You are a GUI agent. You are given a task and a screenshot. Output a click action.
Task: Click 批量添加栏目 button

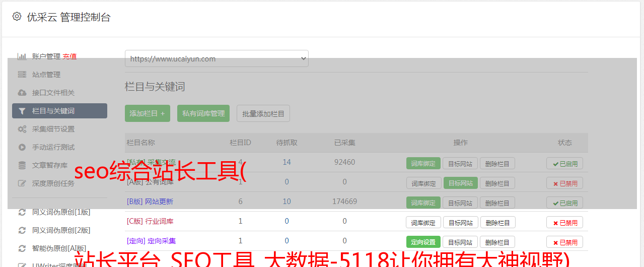coord(263,113)
